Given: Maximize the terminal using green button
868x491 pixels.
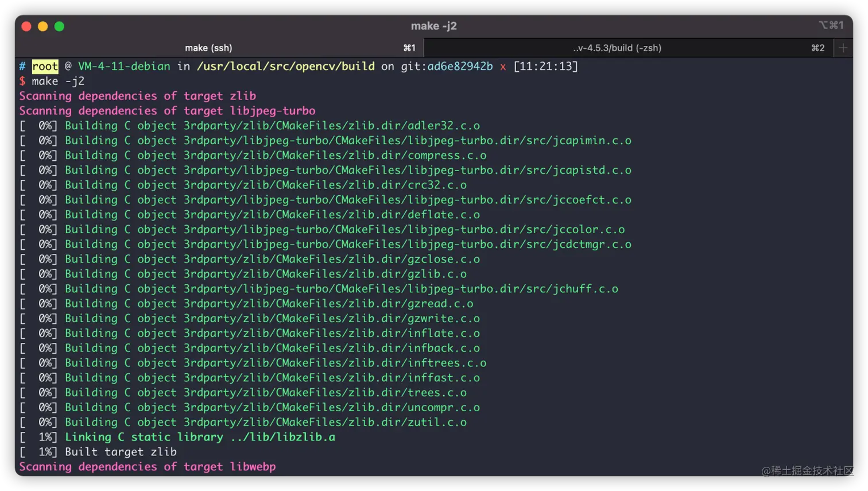Looking at the screenshot, I should 59,26.
